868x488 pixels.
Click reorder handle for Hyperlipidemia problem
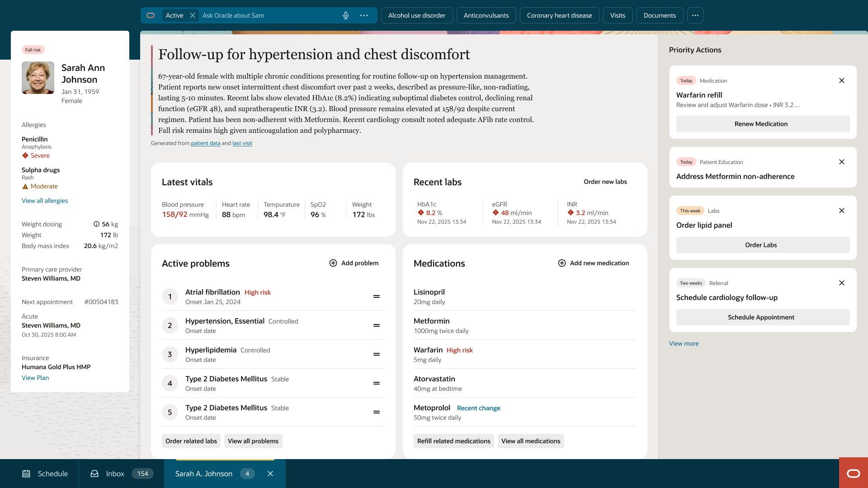(x=376, y=354)
